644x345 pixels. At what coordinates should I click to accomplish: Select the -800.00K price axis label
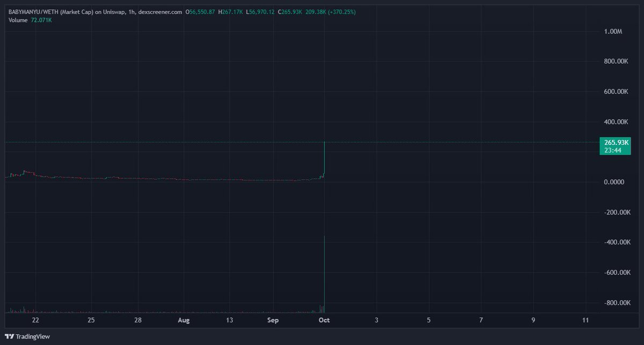pos(617,303)
